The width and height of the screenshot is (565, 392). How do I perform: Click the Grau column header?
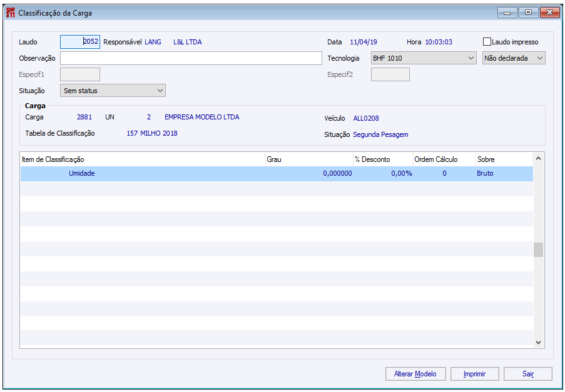310,159
